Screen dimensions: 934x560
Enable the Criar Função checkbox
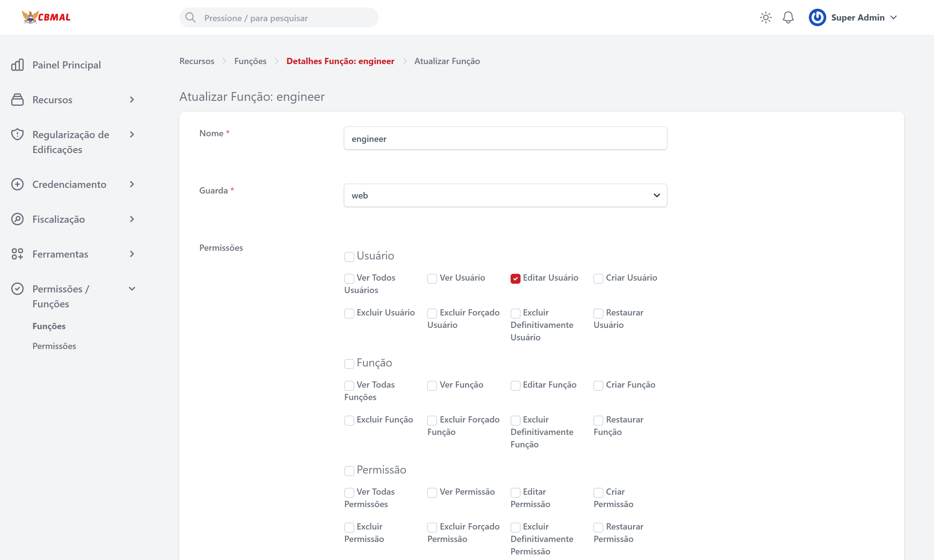598,385
